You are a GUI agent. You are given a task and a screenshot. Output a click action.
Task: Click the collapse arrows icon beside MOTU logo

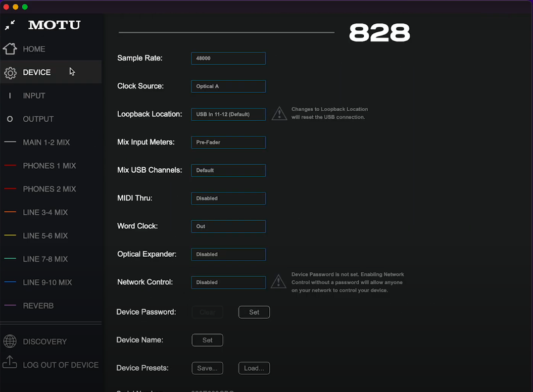coord(10,25)
